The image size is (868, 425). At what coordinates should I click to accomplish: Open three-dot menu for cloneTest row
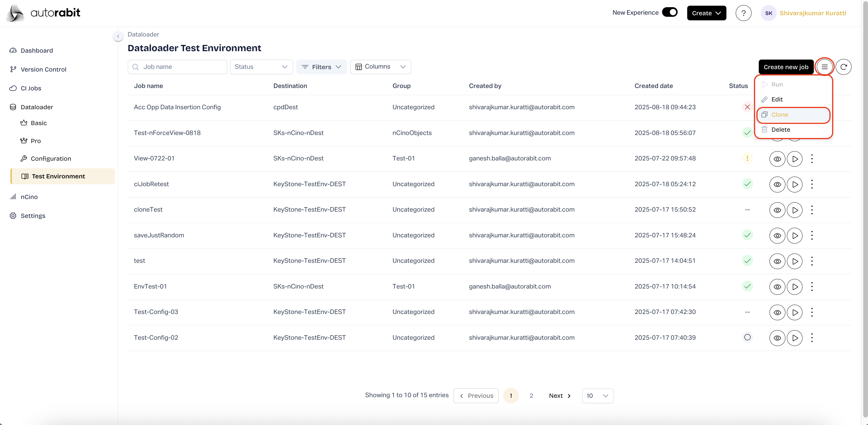[x=812, y=210]
